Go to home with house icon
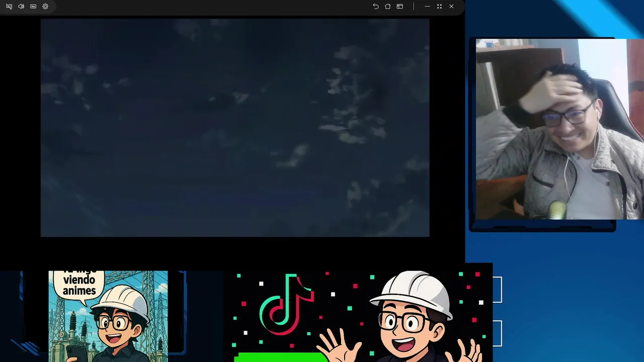This screenshot has height=362, width=644. (x=387, y=7)
